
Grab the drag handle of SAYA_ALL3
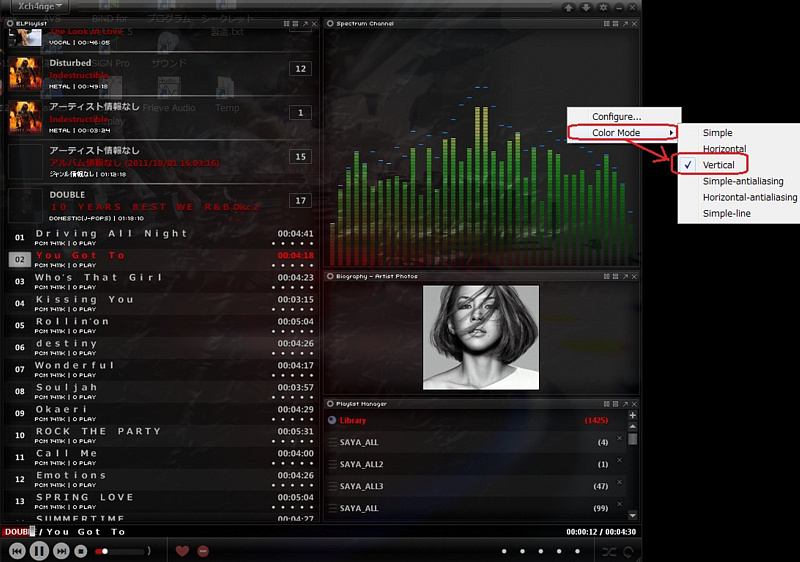[x=333, y=486]
